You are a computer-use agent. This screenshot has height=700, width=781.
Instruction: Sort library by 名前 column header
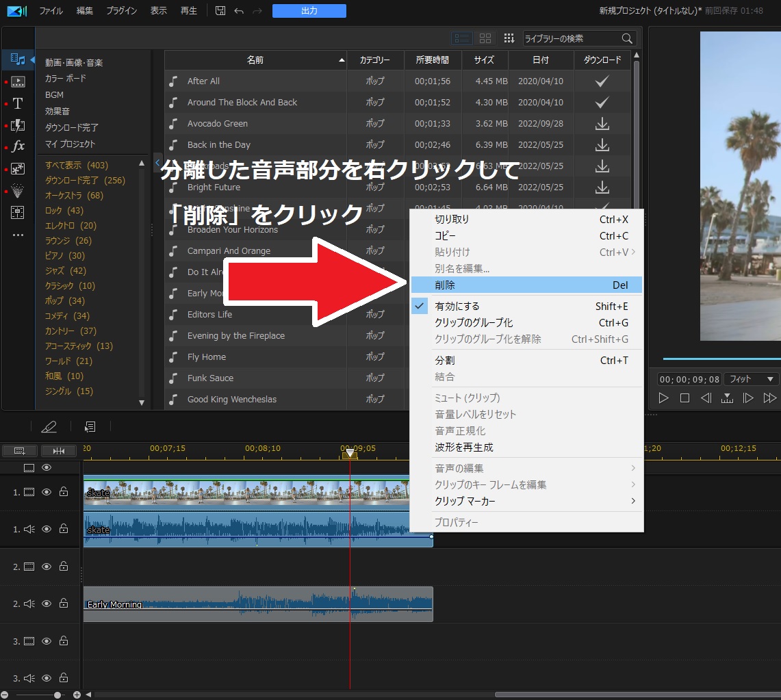point(255,60)
